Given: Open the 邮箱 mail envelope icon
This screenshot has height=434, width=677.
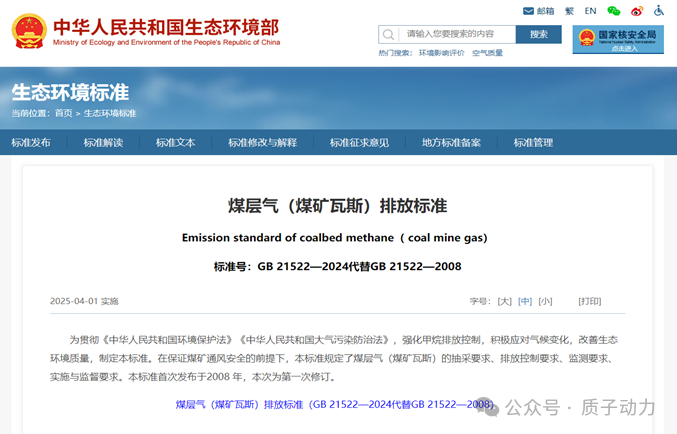Looking at the screenshot, I should pos(529,11).
